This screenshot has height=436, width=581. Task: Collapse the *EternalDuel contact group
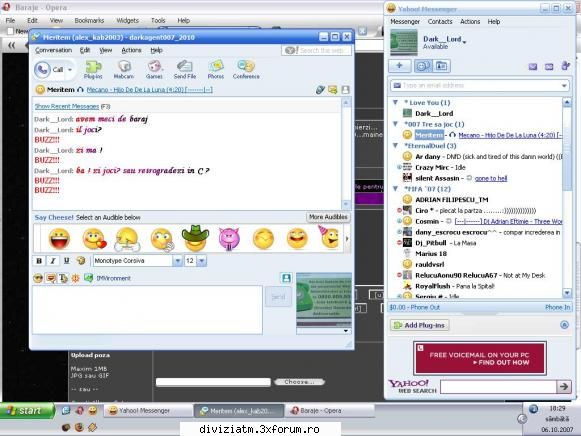[x=395, y=146]
